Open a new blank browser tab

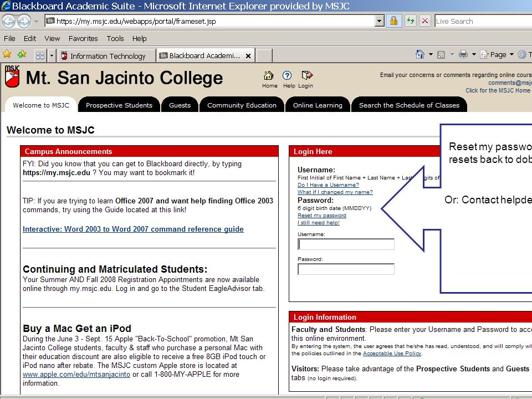point(264,55)
